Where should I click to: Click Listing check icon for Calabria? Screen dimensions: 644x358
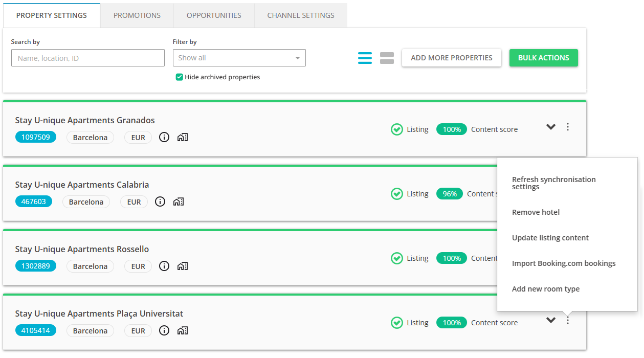(397, 194)
